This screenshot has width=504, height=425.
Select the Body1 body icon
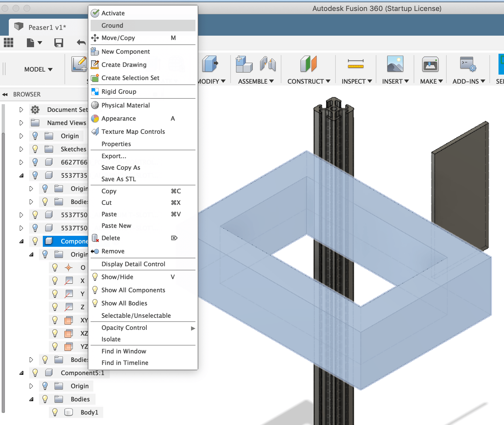(69, 412)
